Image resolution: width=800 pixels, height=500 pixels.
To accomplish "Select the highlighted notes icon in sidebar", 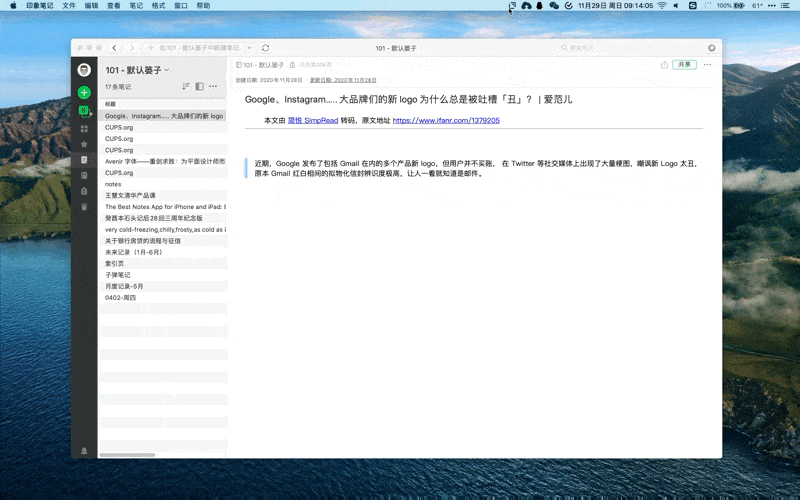I will [x=84, y=160].
